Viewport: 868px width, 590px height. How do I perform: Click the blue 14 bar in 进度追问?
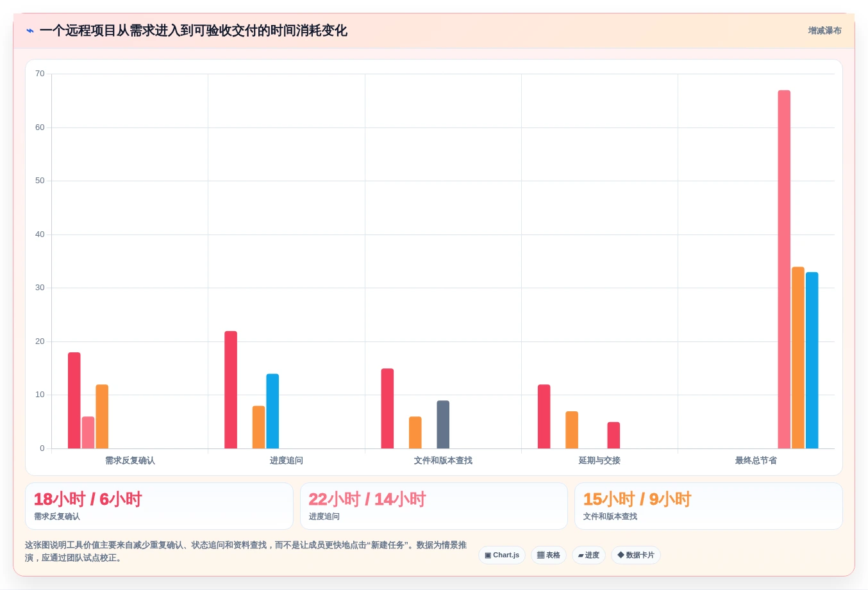point(272,411)
